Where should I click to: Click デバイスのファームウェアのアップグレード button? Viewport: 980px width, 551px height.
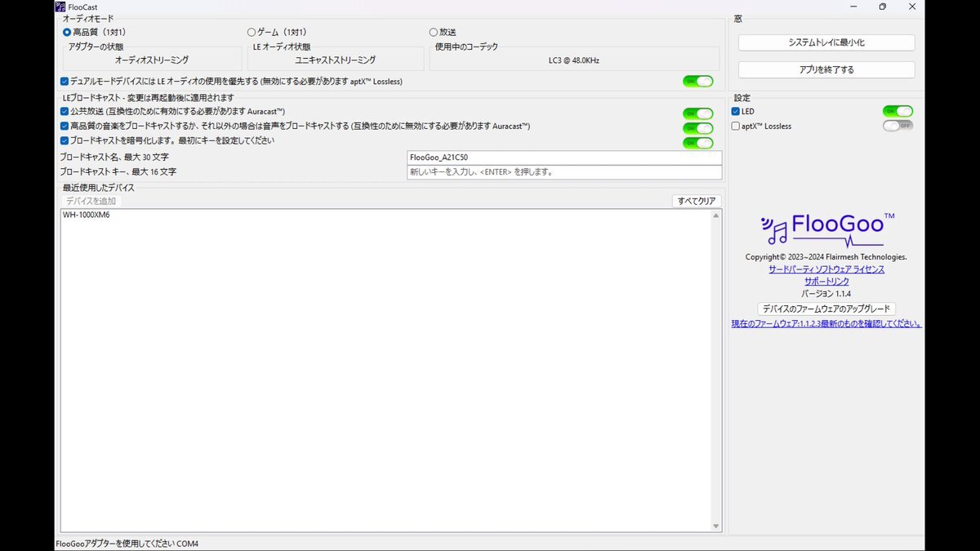click(x=826, y=309)
